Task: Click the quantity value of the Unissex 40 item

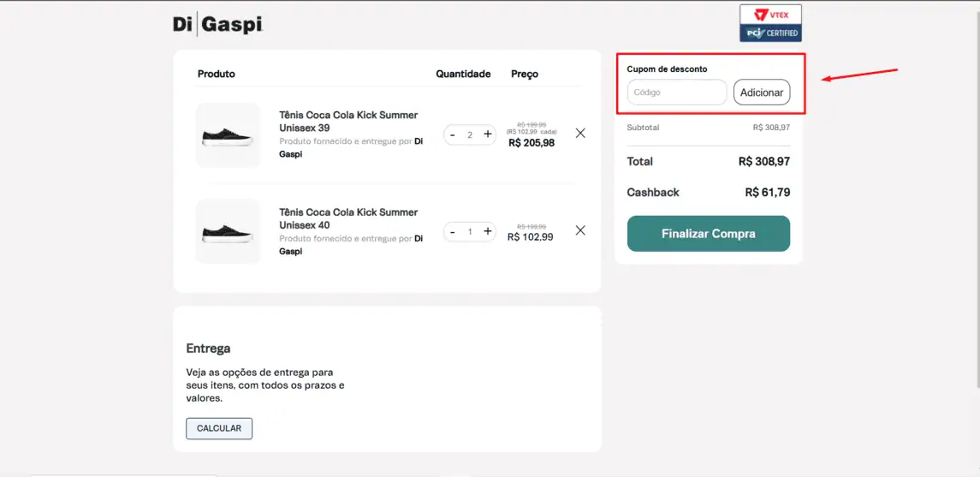Action: 470,231
